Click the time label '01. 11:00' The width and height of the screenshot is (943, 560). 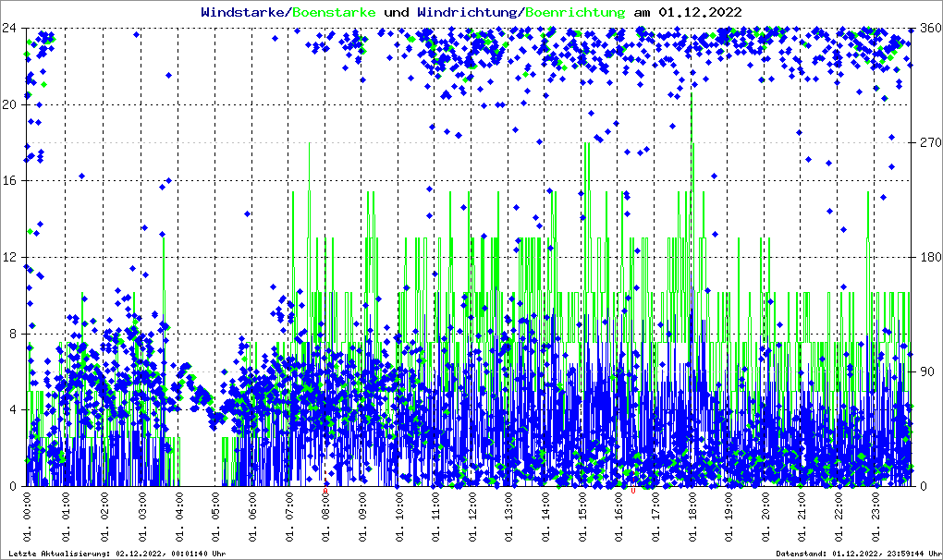tap(436, 517)
